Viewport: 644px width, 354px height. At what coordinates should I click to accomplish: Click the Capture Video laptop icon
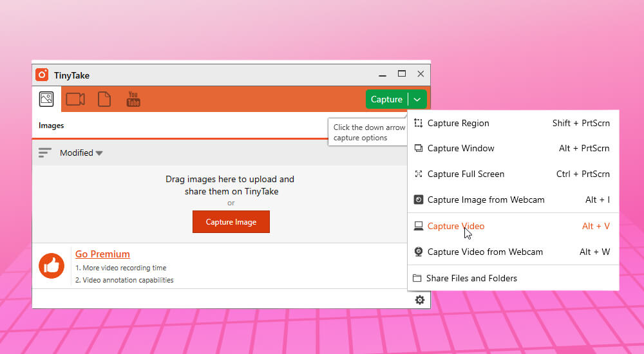[x=418, y=226]
